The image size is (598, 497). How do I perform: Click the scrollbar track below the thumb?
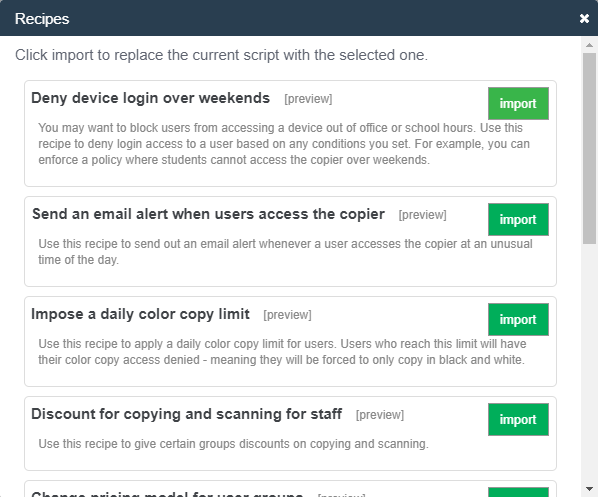[x=589, y=362]
